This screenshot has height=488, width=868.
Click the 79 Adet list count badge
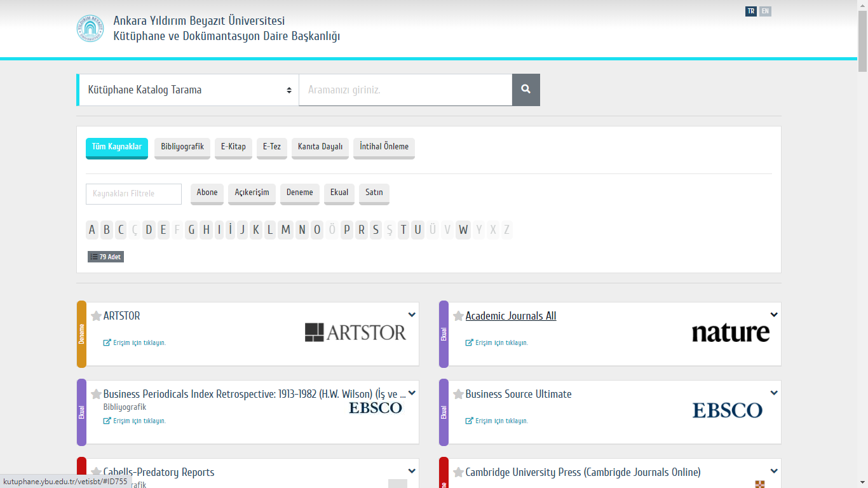[105, 257]
